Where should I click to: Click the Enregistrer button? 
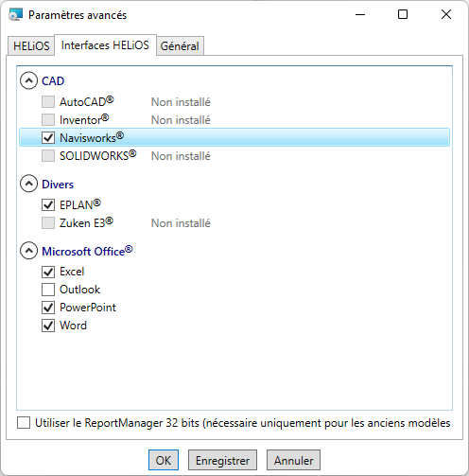(222, 460)
